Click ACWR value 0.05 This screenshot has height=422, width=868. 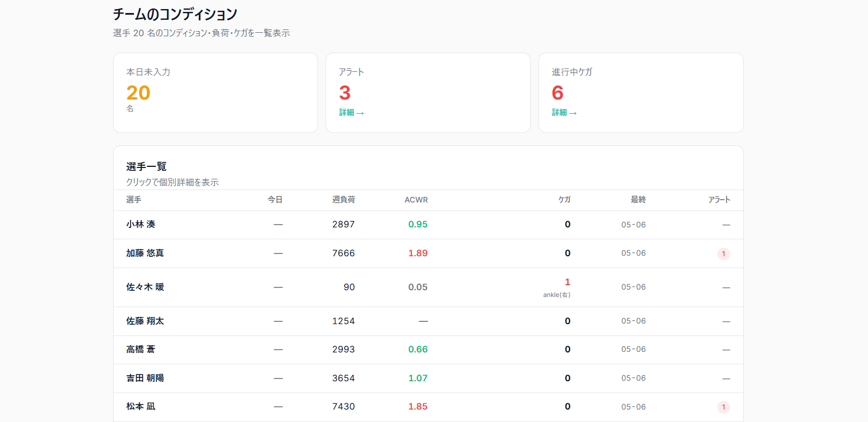click(418, 287)
